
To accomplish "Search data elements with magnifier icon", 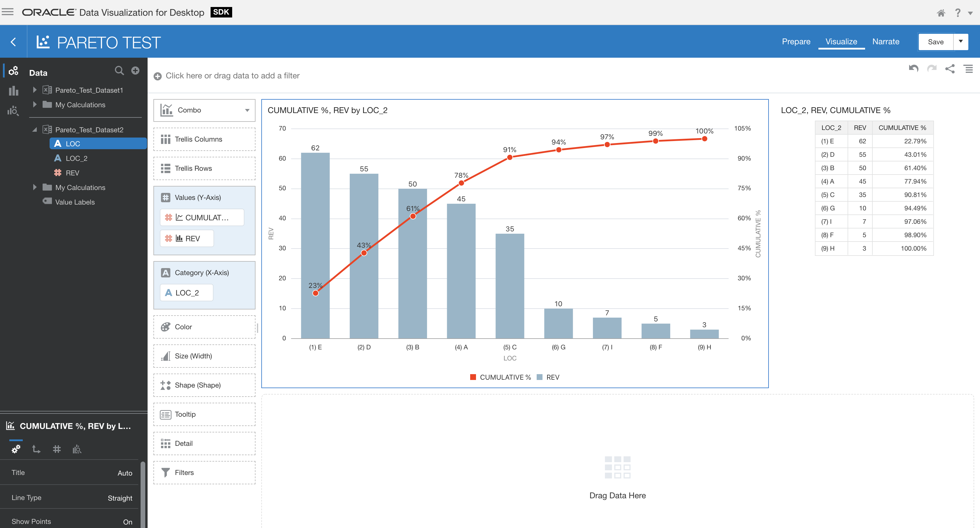I will point(119,71).
